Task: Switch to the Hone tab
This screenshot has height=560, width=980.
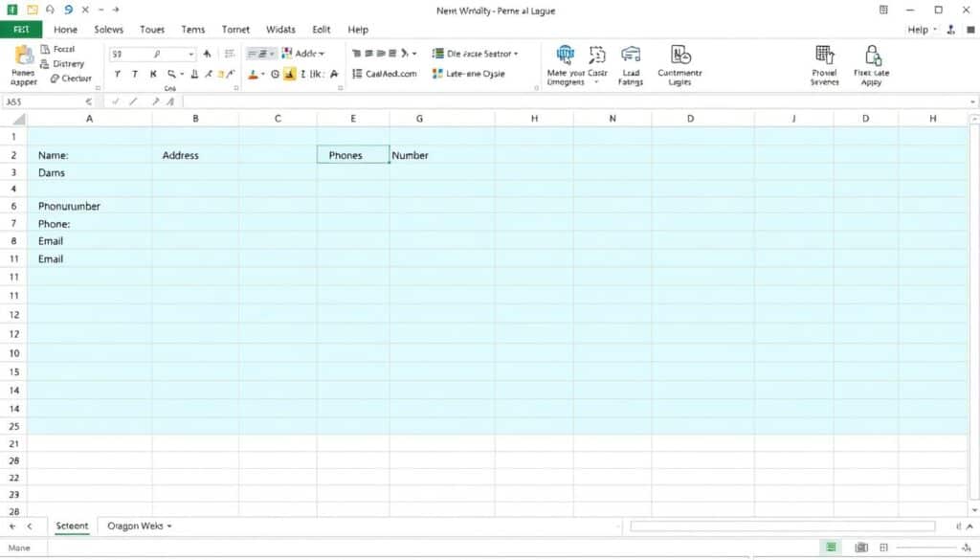Action: pyautogui.click(x=66, y=30)
